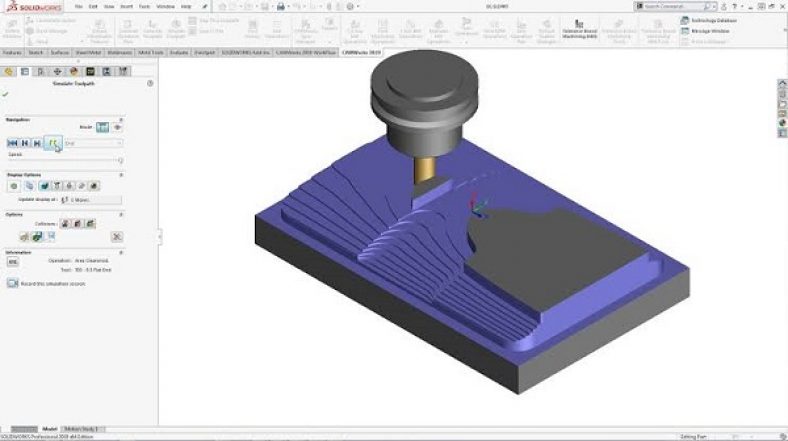Switch to the Evaluate tab

(180, 52)
